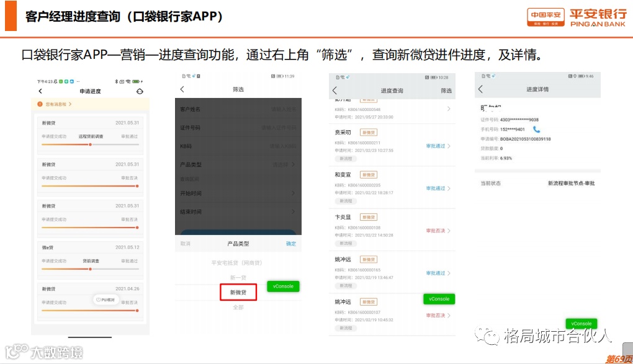Tap the 新微贷 tag beside 和变宣
Screen dimensions: 633x364
point(368,175)
